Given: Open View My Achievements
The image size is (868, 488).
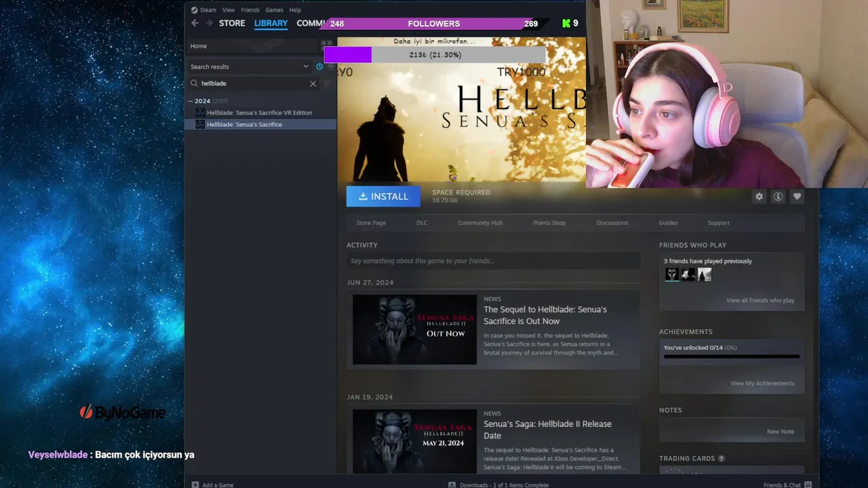Looking at the screenshot, I should 762,384.
